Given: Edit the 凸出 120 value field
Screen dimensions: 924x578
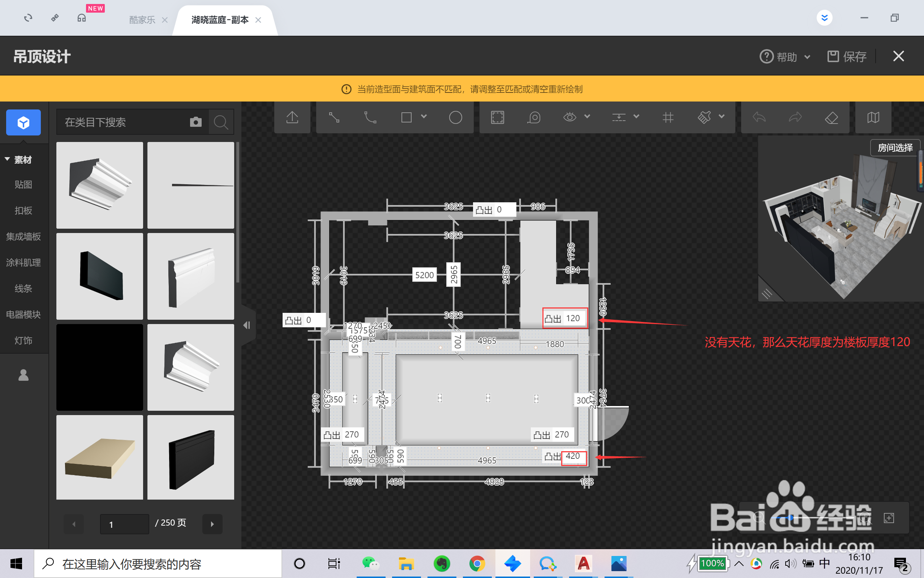Looking at the screenshot, I should [x=575, y=318].
